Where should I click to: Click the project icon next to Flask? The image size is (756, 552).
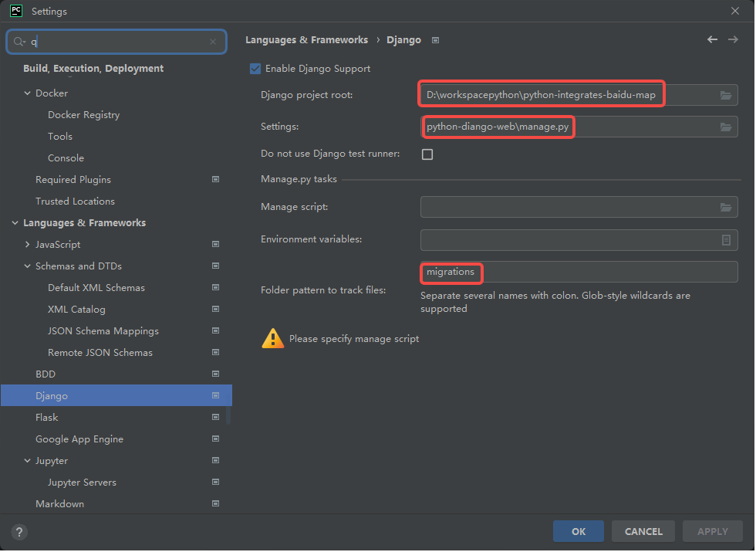(x=215, y=418)
